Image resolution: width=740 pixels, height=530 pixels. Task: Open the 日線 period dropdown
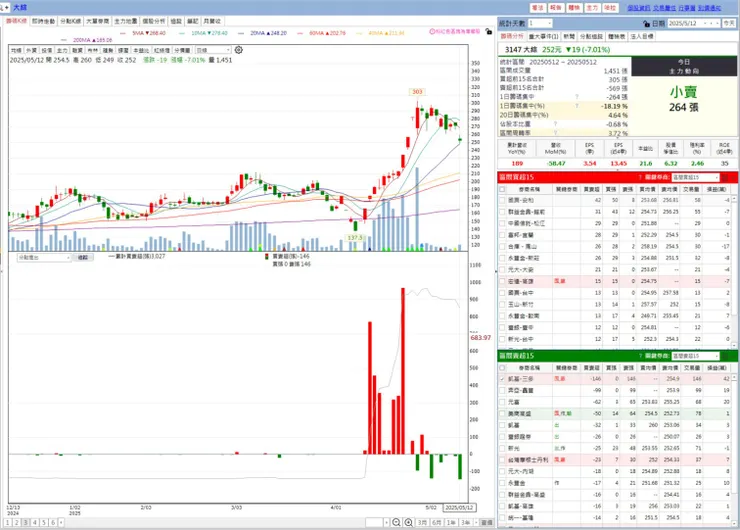click(x=213, y=50)
